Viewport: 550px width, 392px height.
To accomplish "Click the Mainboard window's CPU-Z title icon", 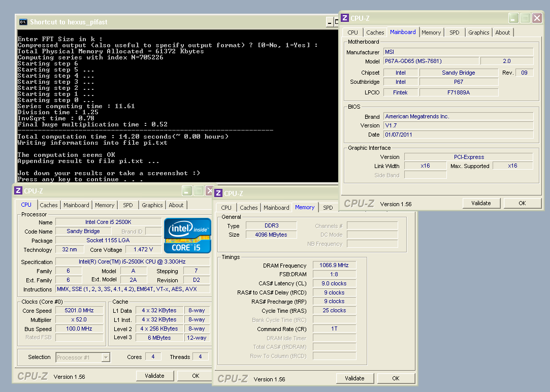I will pos(345,18).
